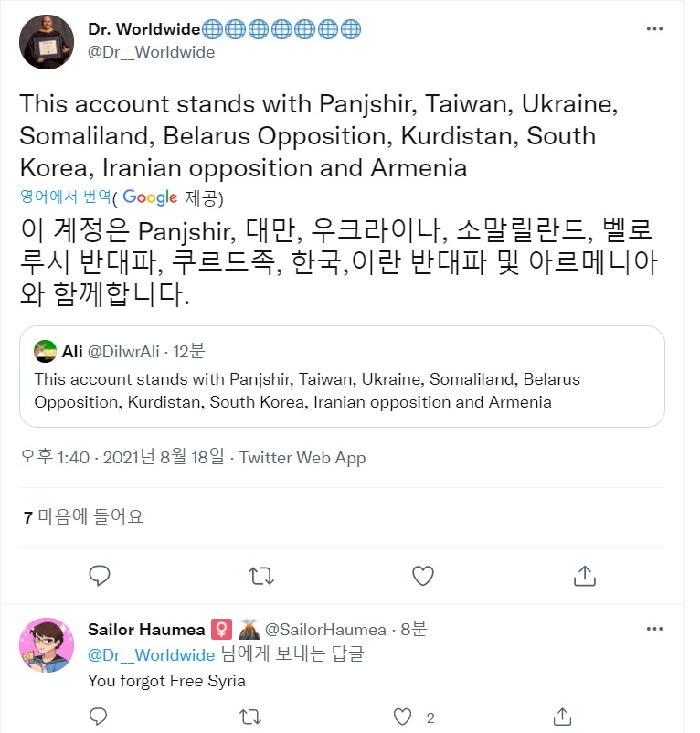This screenshot has width=700, height=733.
Task: Open Dr. Worldwide's profile picture
Action: [47, 41]
